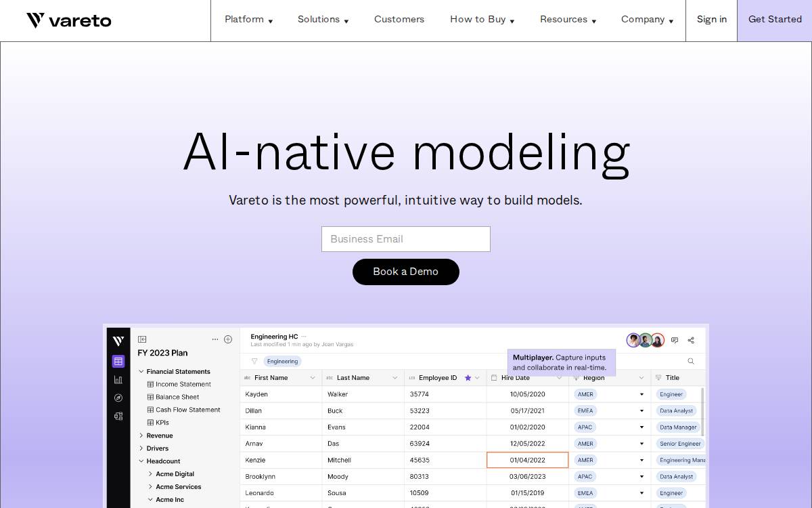The image size is (812, 508).
Task: Click the Hire Date calendar icon
Action: coord(494,378)
